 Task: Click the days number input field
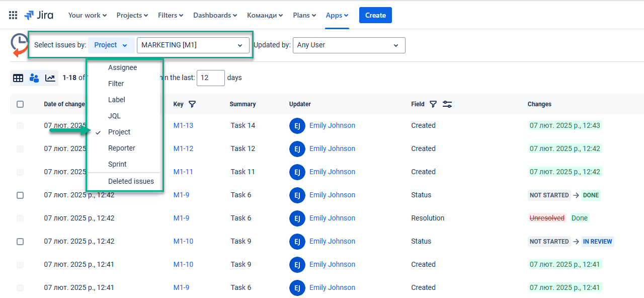pos(210,78)
